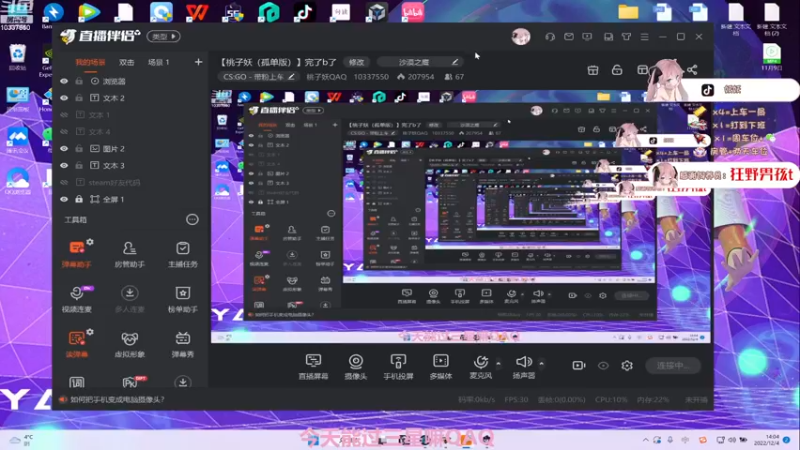Add 手机投屏 phone casting source
This screenshot has width=800, height=450.
pos(398,366)
